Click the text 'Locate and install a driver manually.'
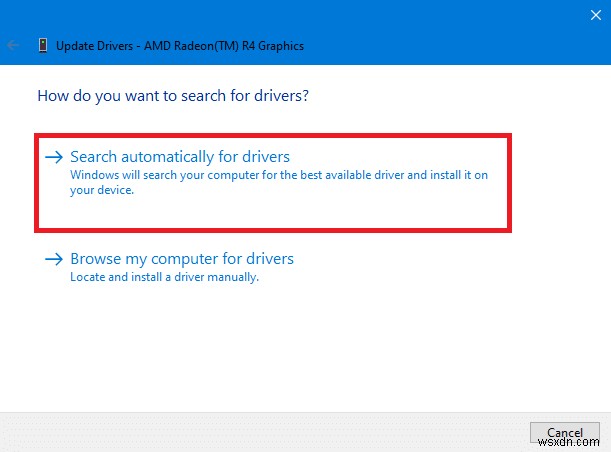The image size is (611, 452). point(164,277)
